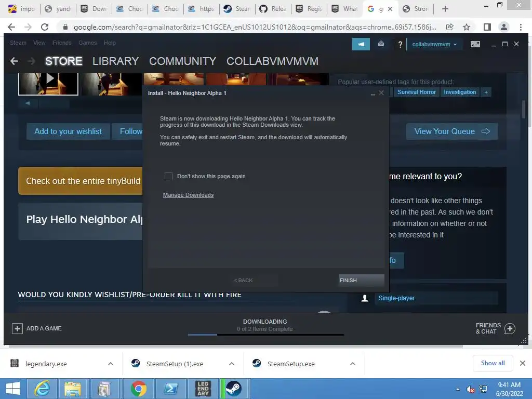Open the Chrome three-dot menu

(521, 27)
